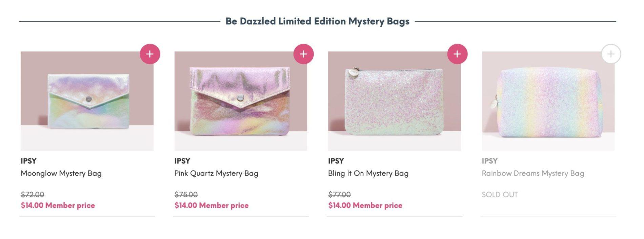Add Bling It On Mystery Bag with plus icon
This screenshot has height=239, width=644.
coord(457,54)
